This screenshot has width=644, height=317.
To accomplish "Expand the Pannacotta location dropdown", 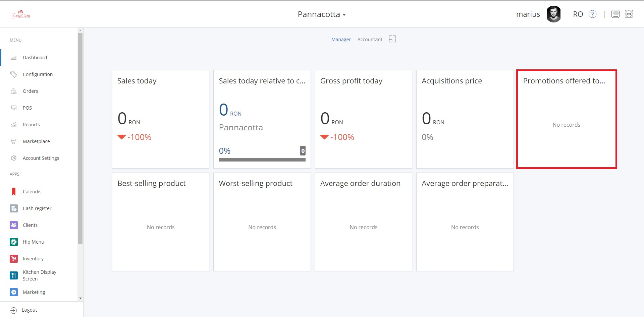I will [x=321, y=14].
